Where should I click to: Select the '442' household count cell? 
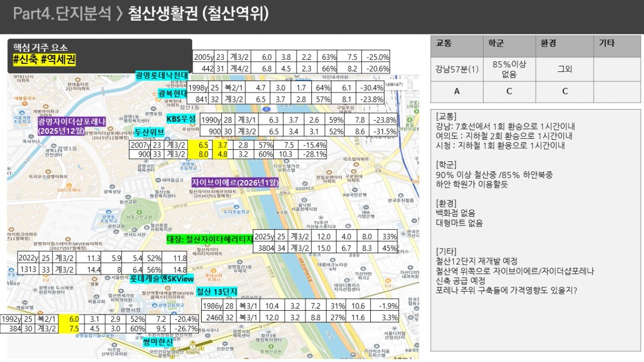(203, 68)
